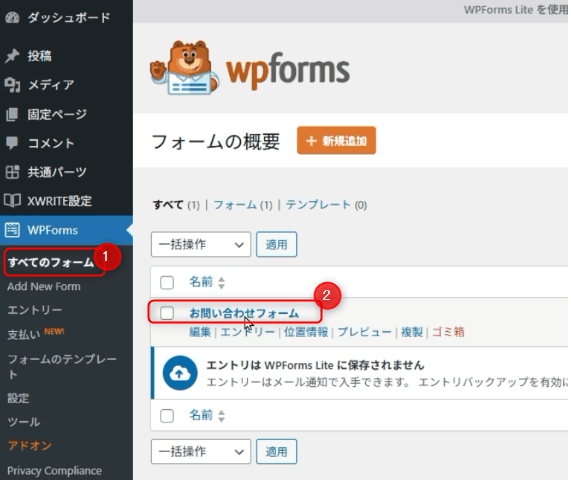
Task: Open the コメント menu
Action: pyautogui.click(x=51, y=143)
